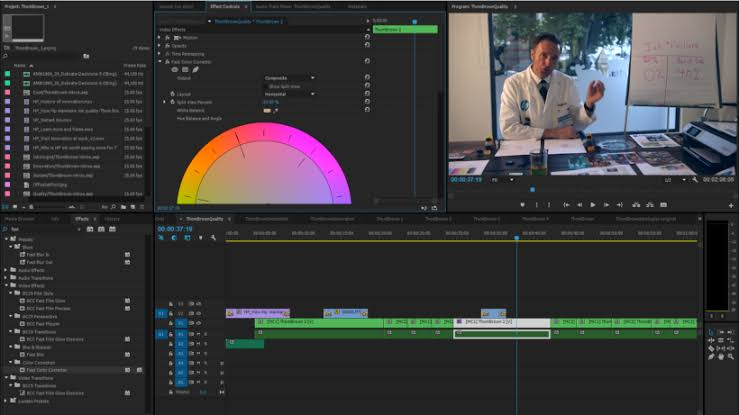Reset the Motion effect parameter
The image size is (739, 415).
367,37
